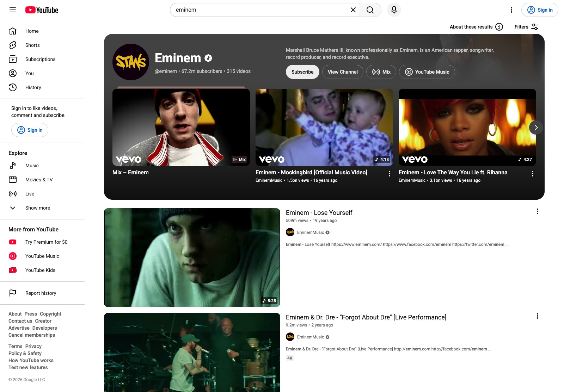The image size is (564, 392).
Task: Click Mockingbird video title
Action: [x=311, y=172]
